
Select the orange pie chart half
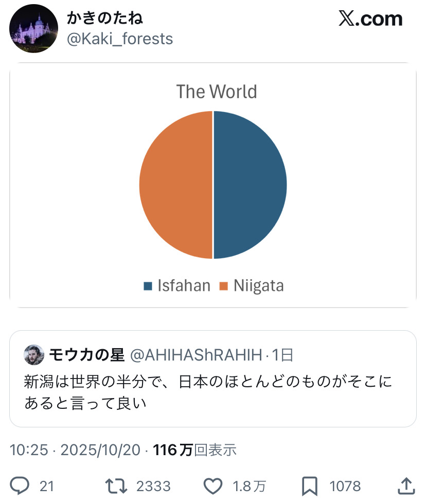coord(176,185)
